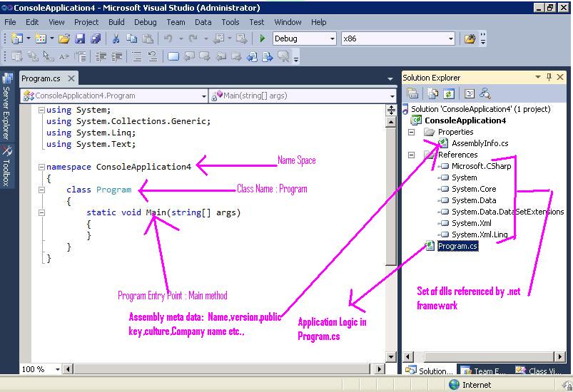Open the Build menu
Screen dimensions: 573x392
(x=116, y=22)
